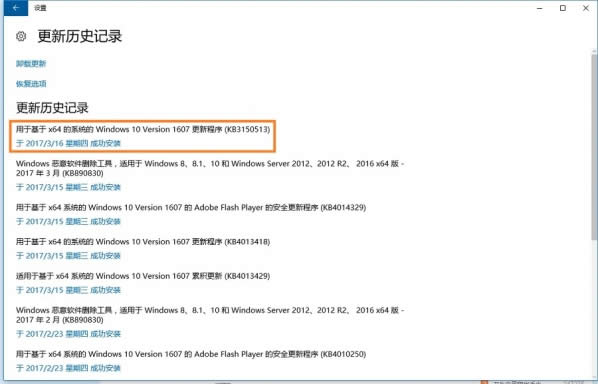Open the 卸载更新 (uninstall updates) link
This screenshot has height=384, width=598.
pos(31,64)
